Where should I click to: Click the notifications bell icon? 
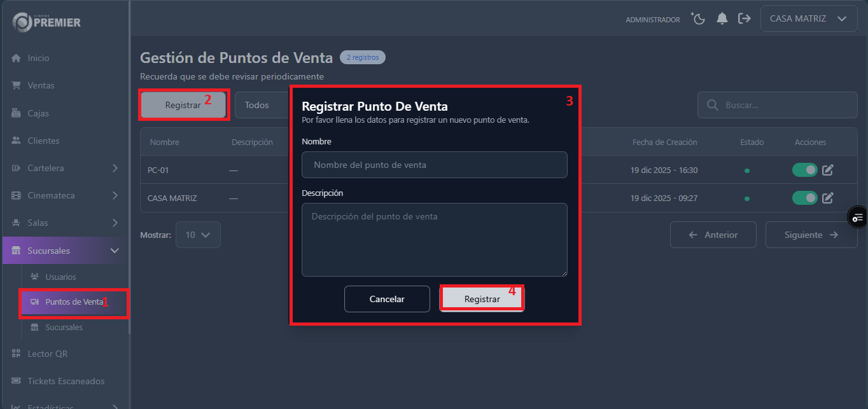pyautogui.click(x=722, y=18)
